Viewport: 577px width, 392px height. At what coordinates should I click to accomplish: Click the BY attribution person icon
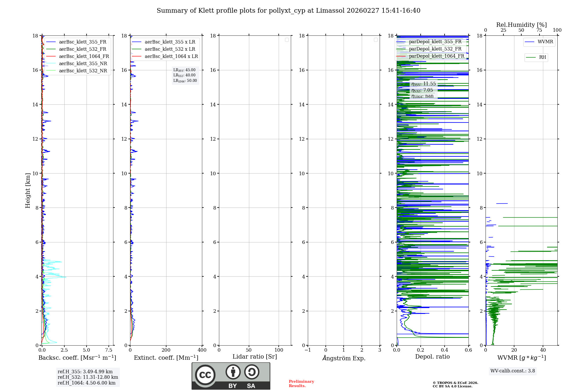[233, 372]
